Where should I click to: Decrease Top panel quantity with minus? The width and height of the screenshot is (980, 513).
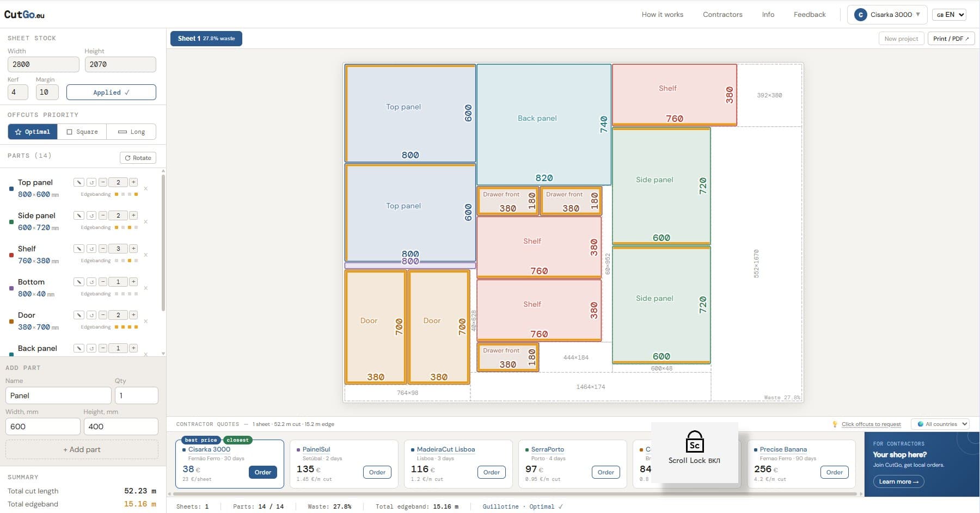(103, 182)
